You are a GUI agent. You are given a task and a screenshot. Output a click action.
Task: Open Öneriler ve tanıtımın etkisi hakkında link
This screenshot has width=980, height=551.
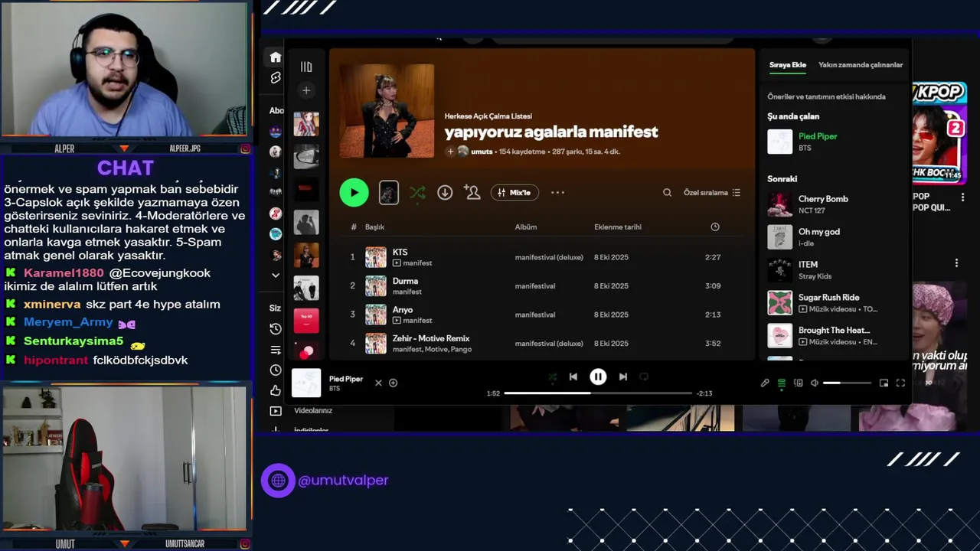tap(826, 96)
